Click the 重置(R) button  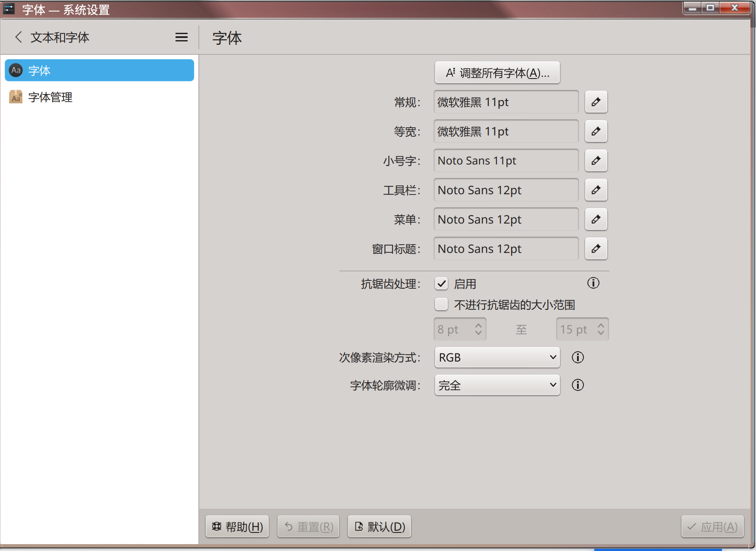308,526
